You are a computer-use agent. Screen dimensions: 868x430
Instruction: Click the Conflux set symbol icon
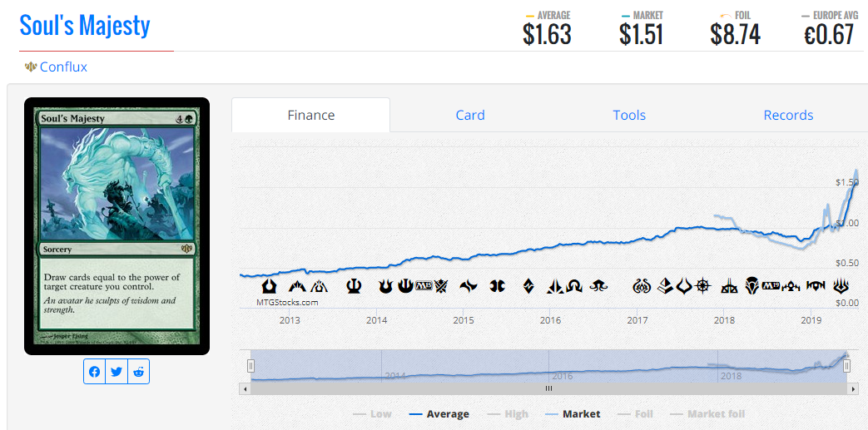[31, 67]
